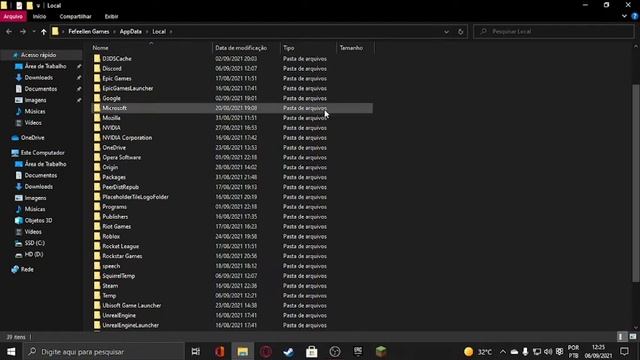
Task: Open Minecraft block icon on taskbar
Action: 381,351
